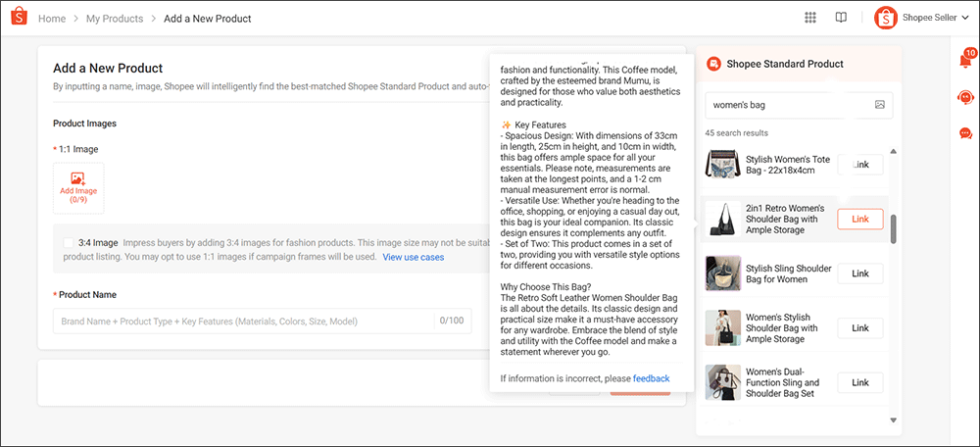This screenshot has width=980, height=447.
Task: Click the Key Features heading in tooltip
Action: click(x=540, y=125)
